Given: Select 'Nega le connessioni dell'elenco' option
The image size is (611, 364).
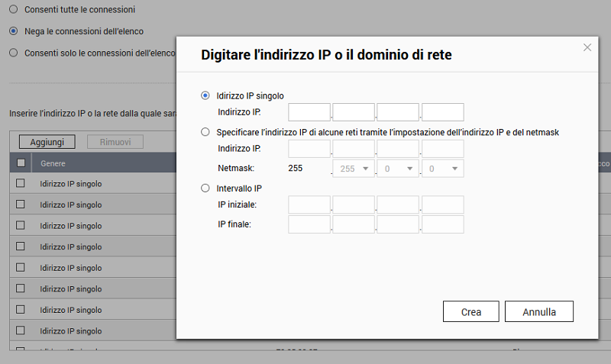Looking at the screenshot, I should click(13, 31).
